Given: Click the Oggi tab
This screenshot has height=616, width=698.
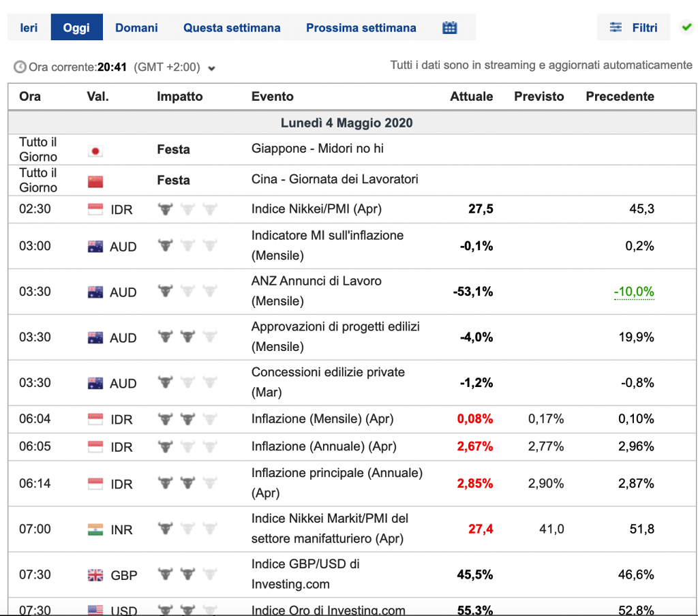Looking at the screenshot, I should point(76,28).
